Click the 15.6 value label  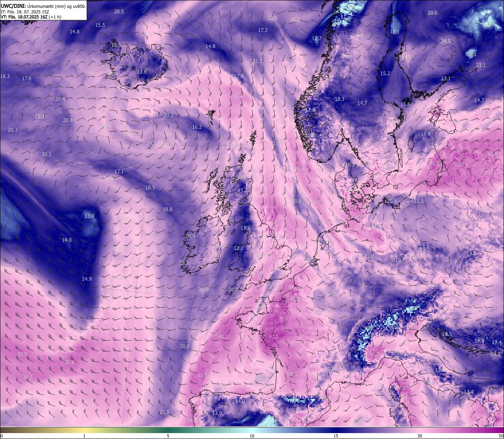405,104
